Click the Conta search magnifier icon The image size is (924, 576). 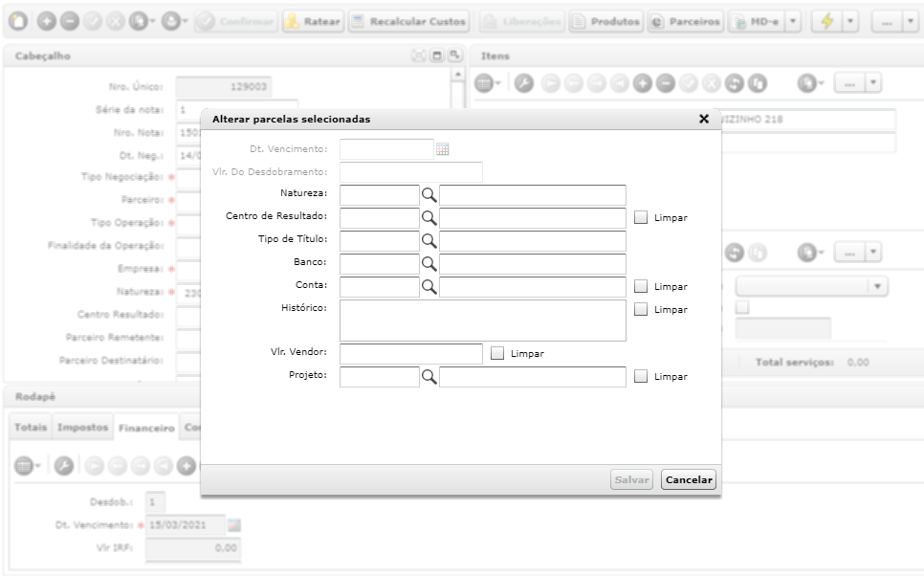coord(429,286)
